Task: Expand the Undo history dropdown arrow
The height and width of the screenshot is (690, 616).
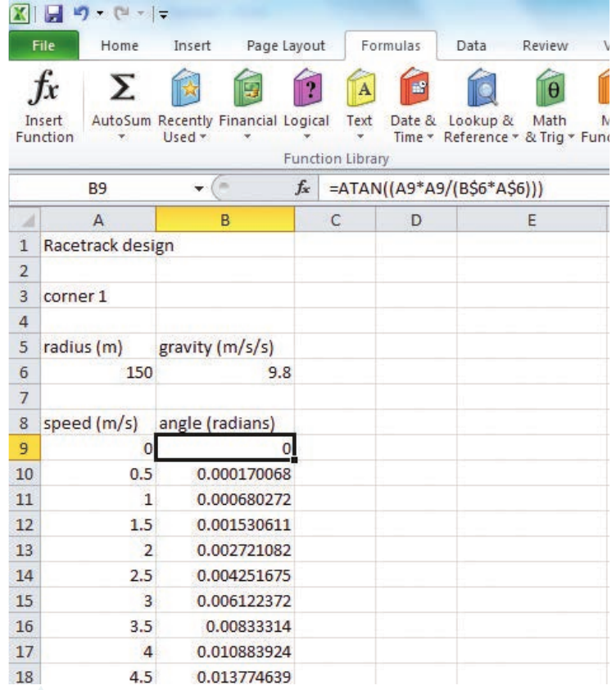Action: (x=100, y=14)
